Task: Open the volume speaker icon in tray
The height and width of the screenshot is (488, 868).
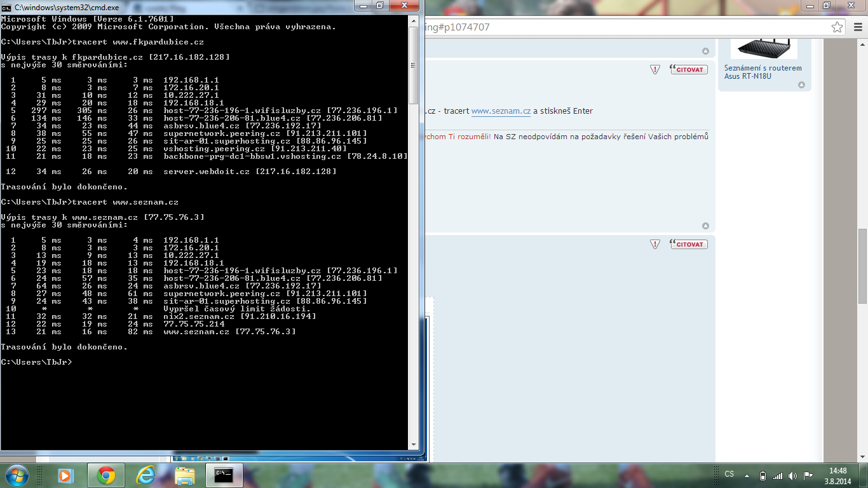Action: (x=792, y=476)
